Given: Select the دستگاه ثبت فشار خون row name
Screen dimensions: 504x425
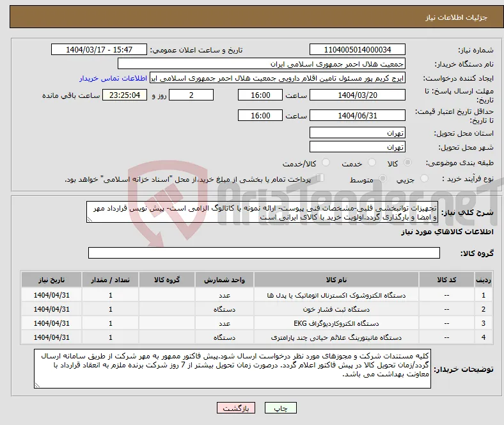Looking at the screenshot, I should [336, 309].
